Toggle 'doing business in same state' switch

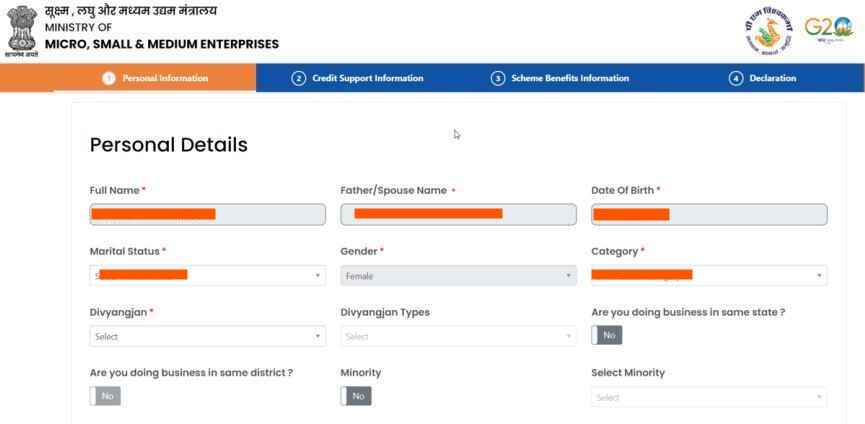coord(607,335)
